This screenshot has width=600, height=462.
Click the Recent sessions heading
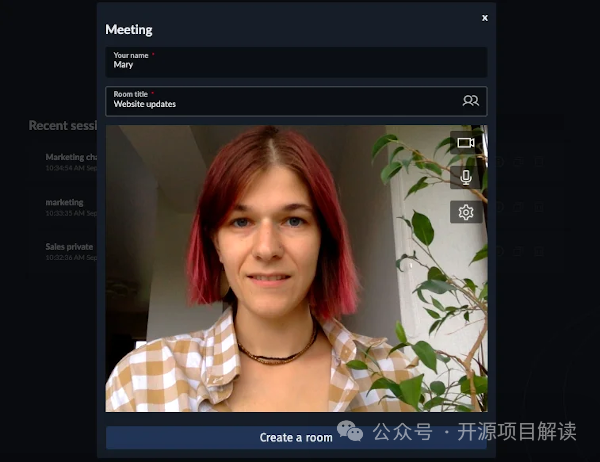(62, 126)
